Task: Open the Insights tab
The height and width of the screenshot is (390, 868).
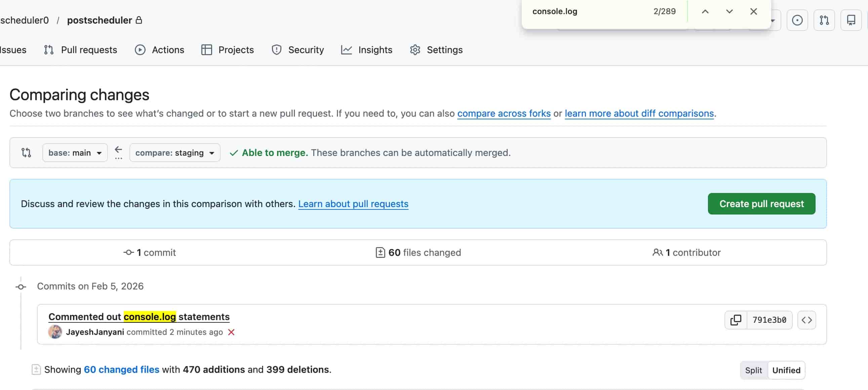Action: point(367,50)
